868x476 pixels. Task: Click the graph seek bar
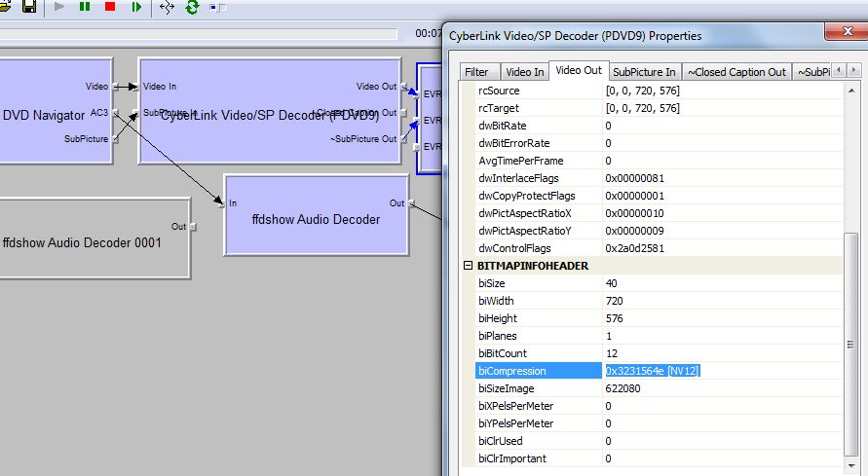[198, 34]
